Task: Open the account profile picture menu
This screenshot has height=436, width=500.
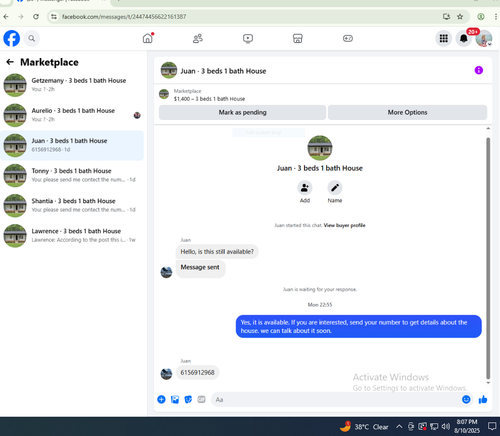Action: 484,38
